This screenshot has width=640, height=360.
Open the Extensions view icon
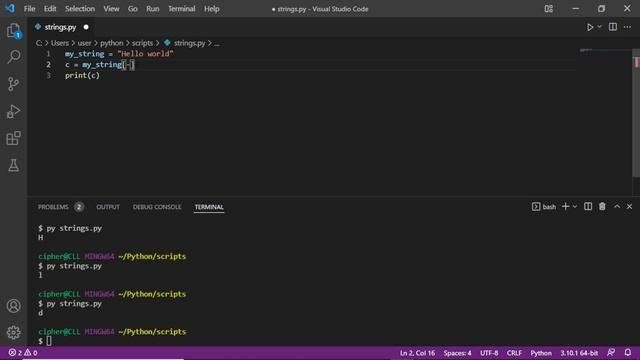click(13, 138)
